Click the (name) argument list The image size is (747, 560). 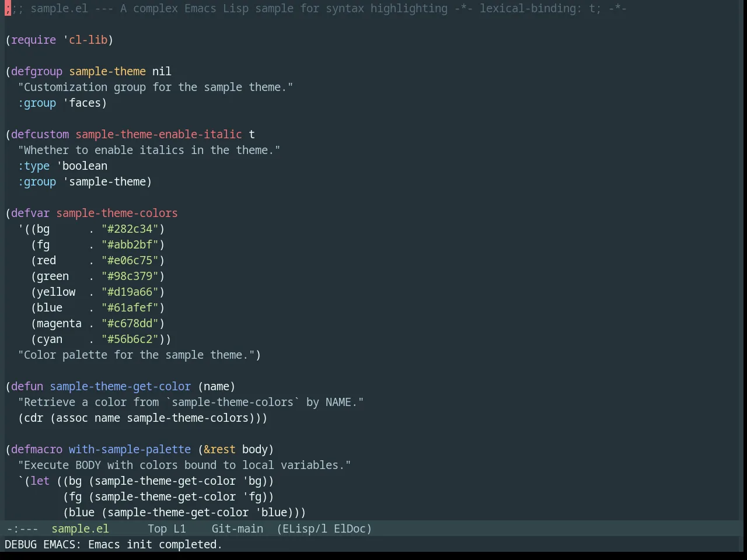(x=217, y=386)
